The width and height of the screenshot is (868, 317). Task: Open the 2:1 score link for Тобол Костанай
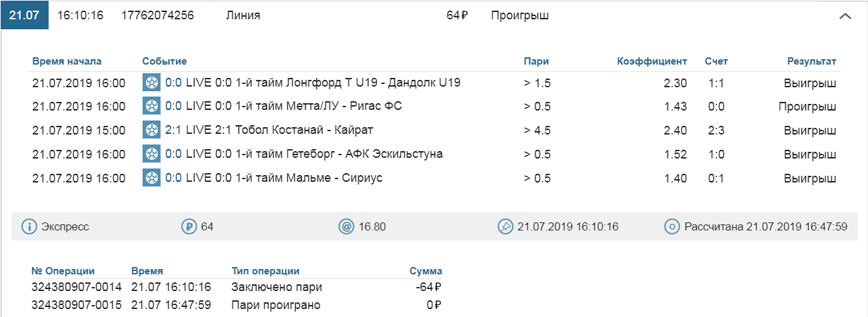173,131
